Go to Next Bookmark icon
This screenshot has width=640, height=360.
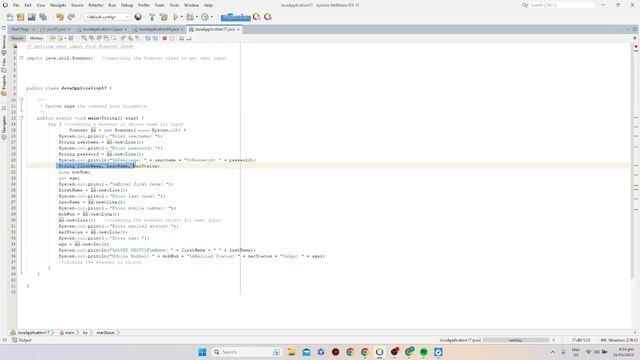coord(130,38)
